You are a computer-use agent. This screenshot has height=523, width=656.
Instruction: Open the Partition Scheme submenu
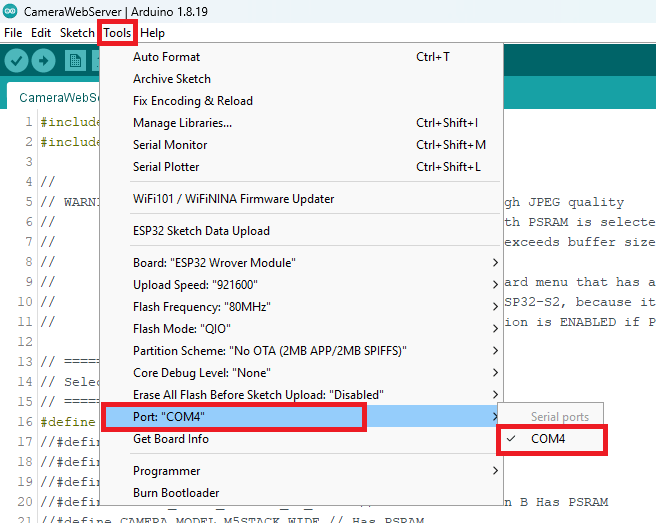click(x=270, y=351)
